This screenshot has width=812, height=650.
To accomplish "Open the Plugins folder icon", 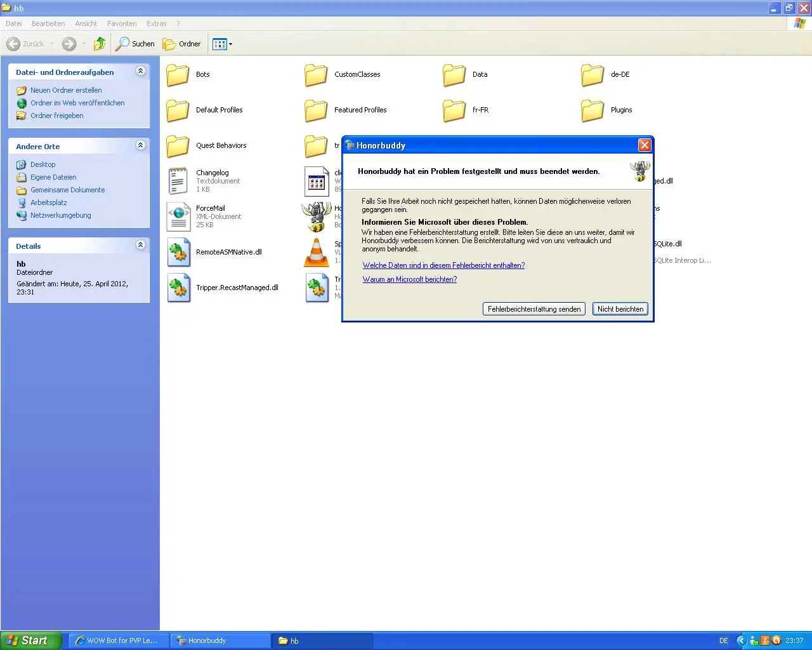I will 593,110.
